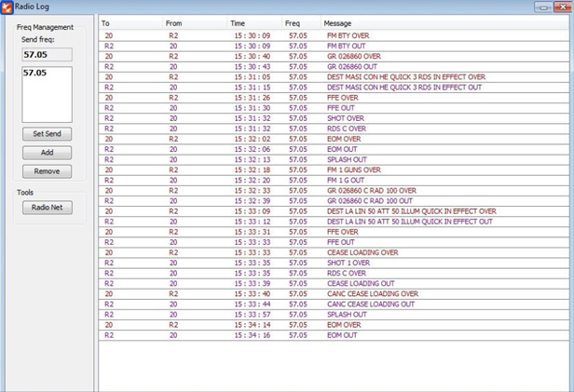Select DEST MASI CON HE QUICK OVER row
574x392 pixels.
click(x=334, y=77)
